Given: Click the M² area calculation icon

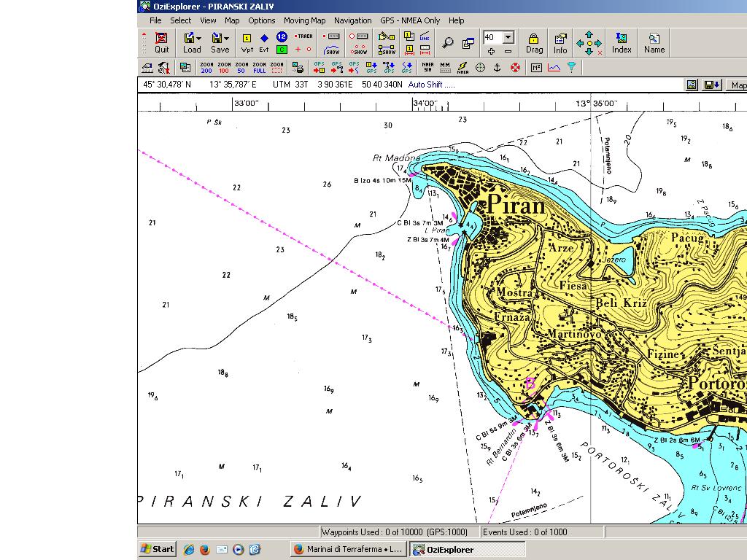Looking at the screenshot, I should pos(536,68).
